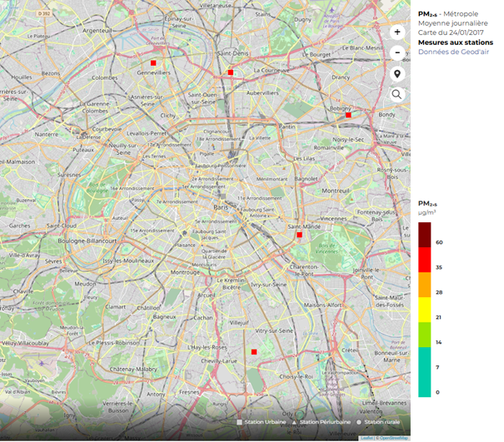This screenshot has height=442, width=504.
Task: Open the Données de Geod'air link
Action: 453,52
